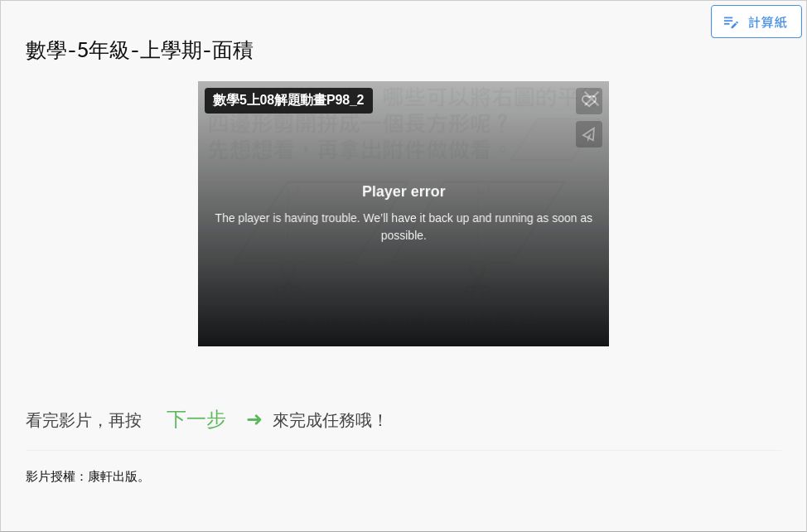Select the scratch-pad icon in the top-right button

[x=731, y=22]
